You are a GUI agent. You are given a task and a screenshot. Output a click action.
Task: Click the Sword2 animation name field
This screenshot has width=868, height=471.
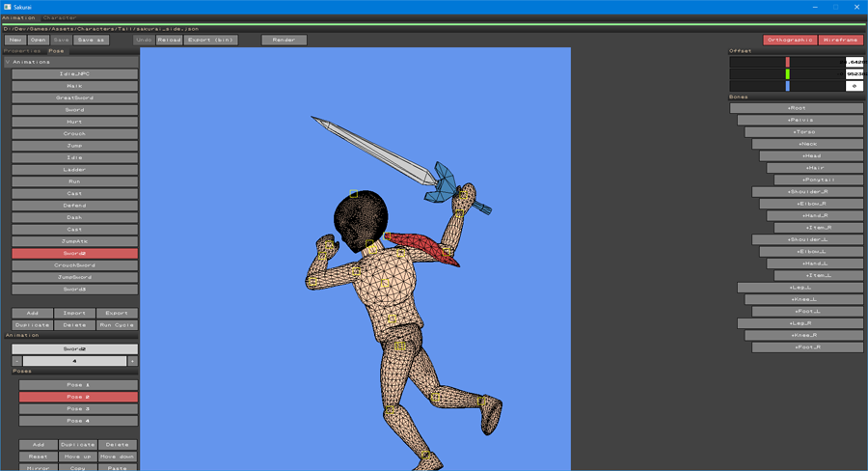[74, 349]
